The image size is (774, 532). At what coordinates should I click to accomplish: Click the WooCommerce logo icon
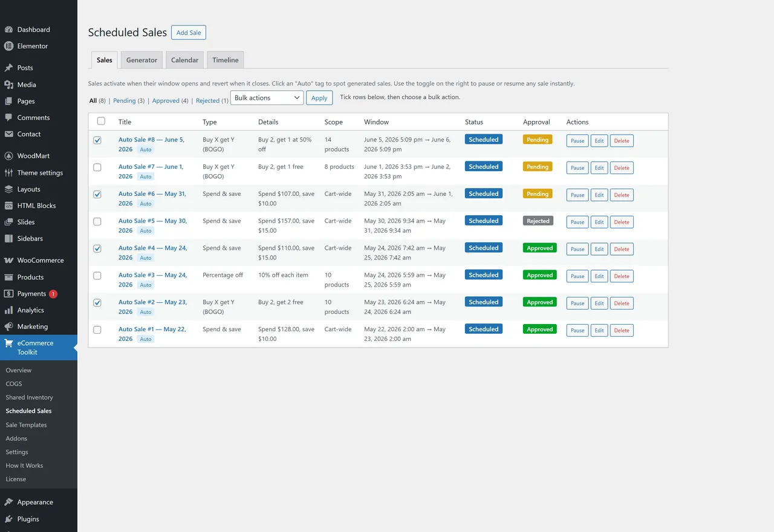(x=8, y=261)
